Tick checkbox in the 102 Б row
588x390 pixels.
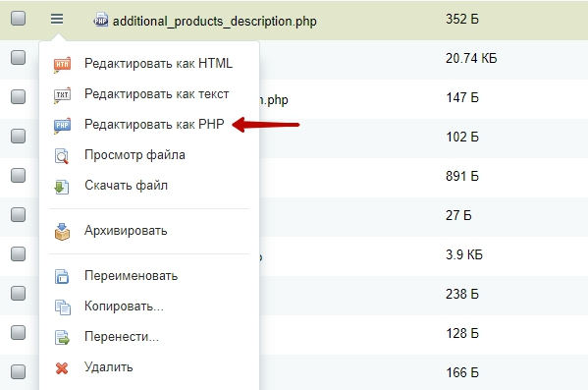click(x=18, y=136)
